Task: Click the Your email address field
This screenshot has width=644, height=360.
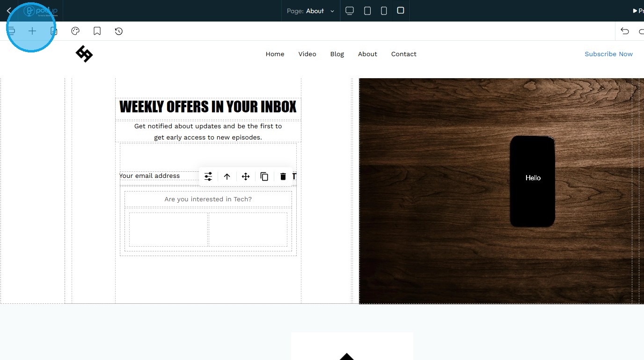Action: point(159,176)
